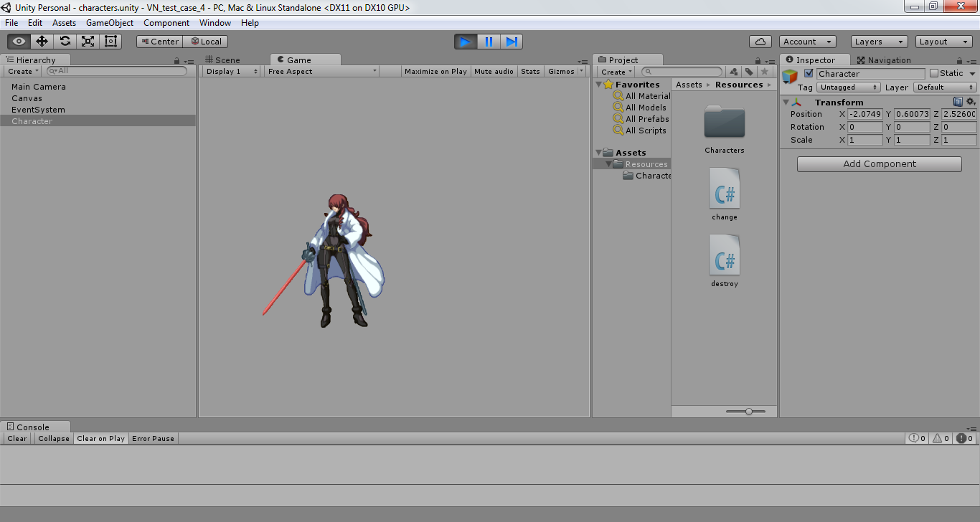Open the Game view panel options menu
This screenshot has width=980, height=522.
584,62
